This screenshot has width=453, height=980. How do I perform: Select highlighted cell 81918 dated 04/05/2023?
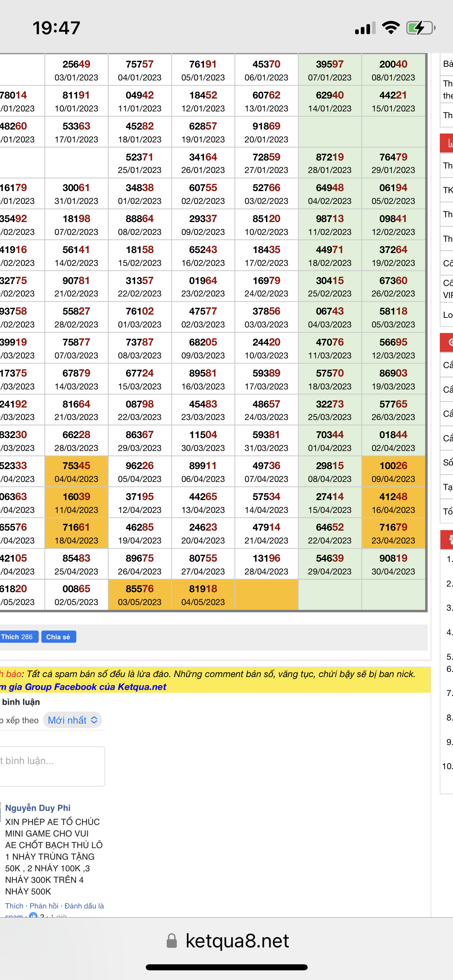[x=203, y=595]
